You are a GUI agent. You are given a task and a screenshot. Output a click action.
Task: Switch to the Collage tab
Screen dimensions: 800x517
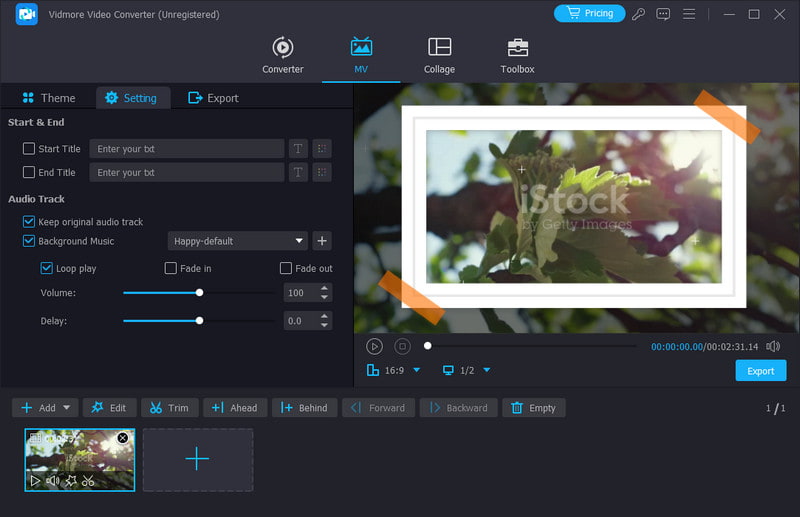pos(439,56)
